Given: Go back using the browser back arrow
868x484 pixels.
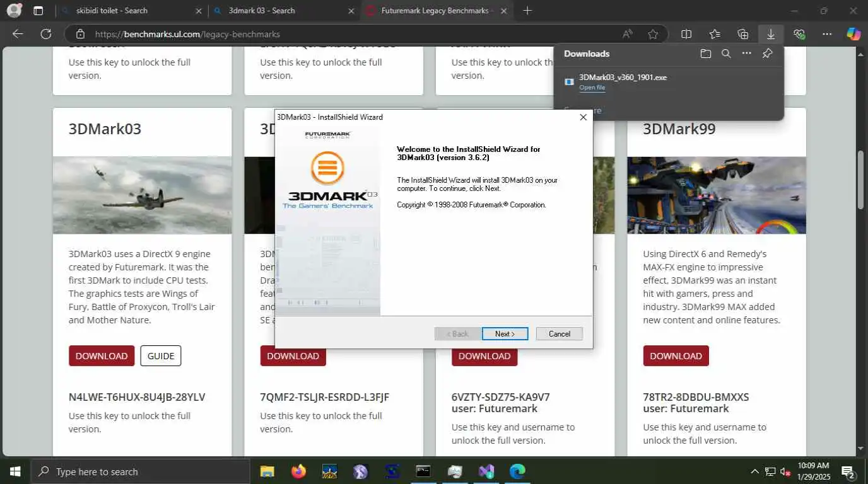Looking at the screenshot, I should [x=18, y=34].
